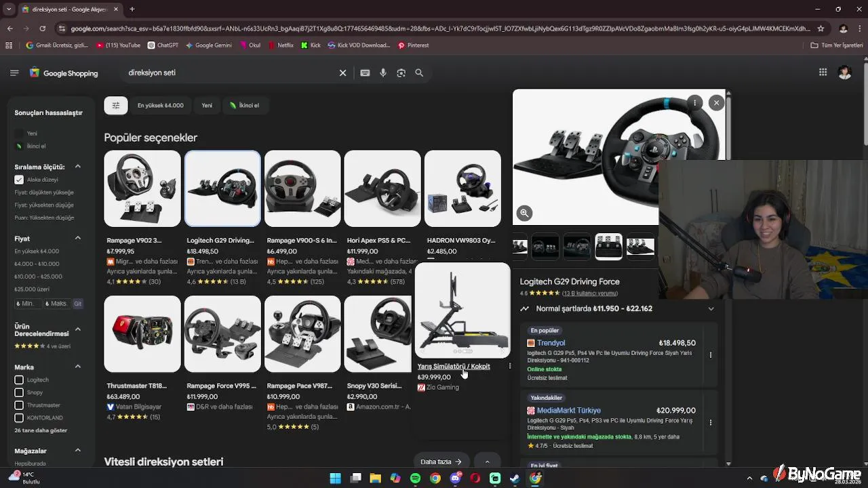Open the ChatGPT bookmark

(x=163, y=45)
